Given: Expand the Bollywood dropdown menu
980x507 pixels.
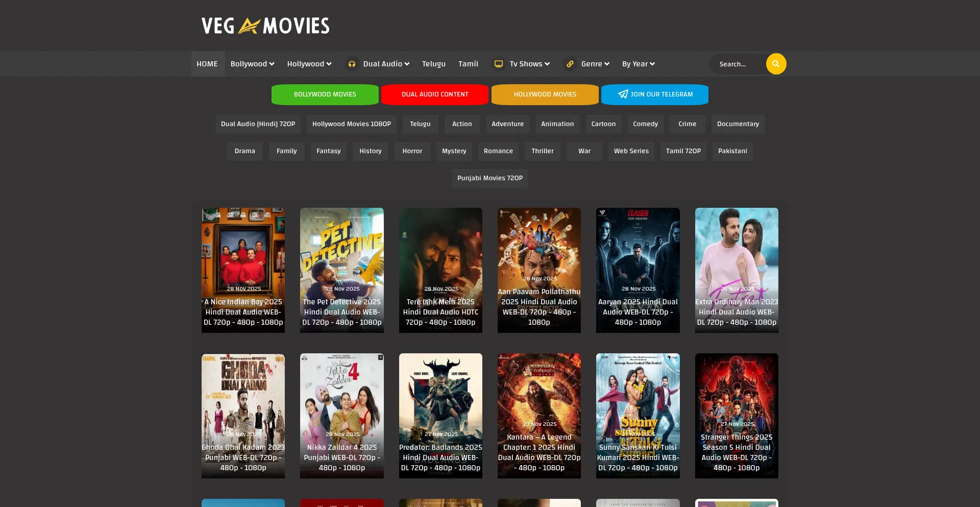Looking at the screenshot, I should (252, 64).
